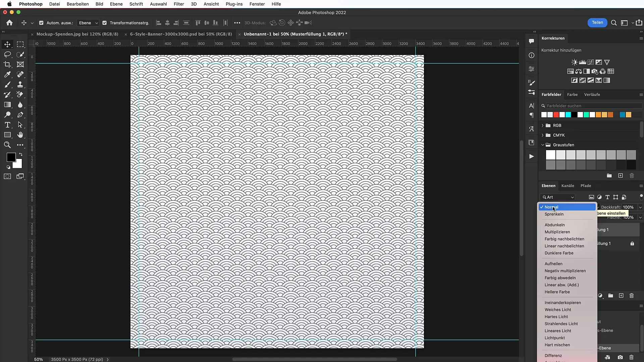
Task: Collapse the Graustufen swatch folder
Action: 542,145
